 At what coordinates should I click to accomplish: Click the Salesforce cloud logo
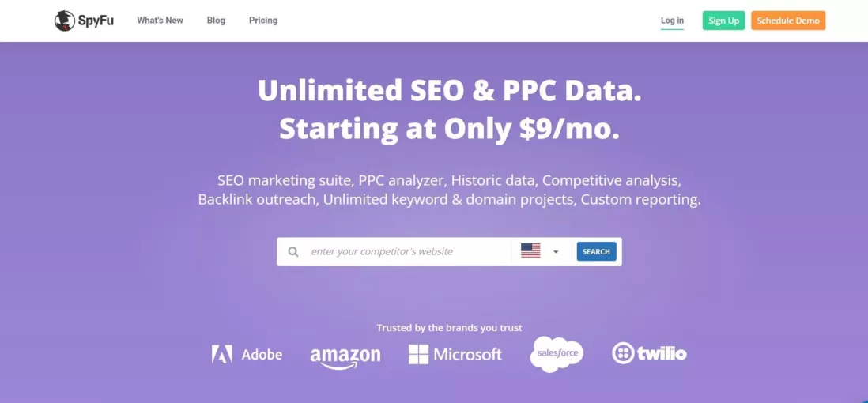557,353
